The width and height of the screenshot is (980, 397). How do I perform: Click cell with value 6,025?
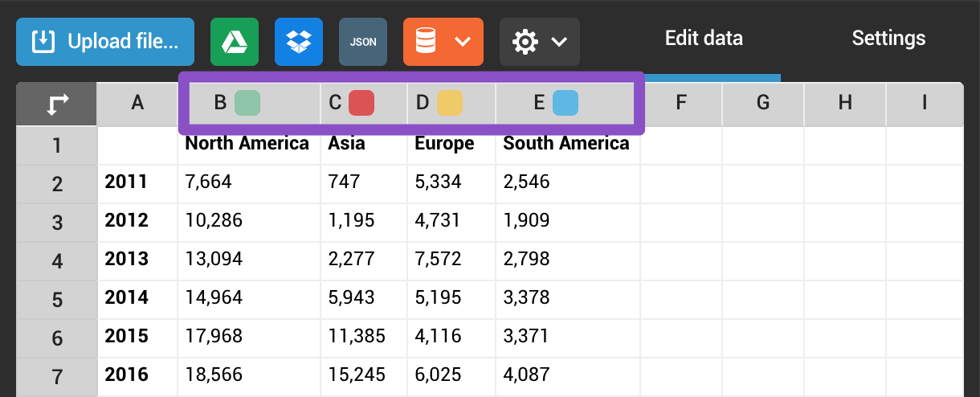point(451,377)
